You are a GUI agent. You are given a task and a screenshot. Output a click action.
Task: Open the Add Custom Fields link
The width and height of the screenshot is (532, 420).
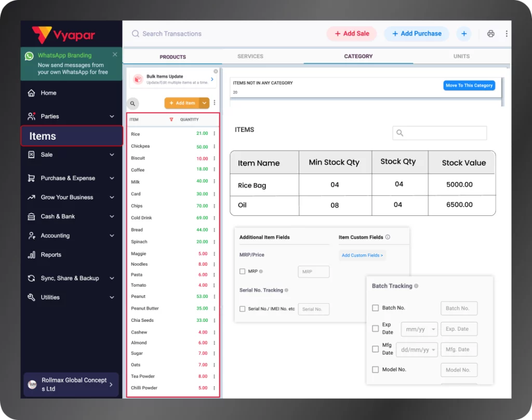coord(363,255)
